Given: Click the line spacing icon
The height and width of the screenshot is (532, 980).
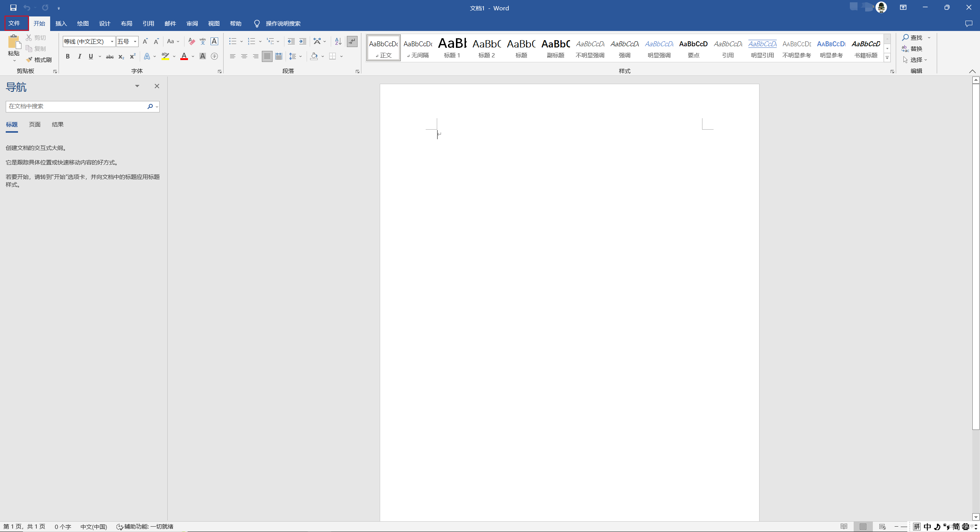Looking at the screenshot, I should (293, 57).
